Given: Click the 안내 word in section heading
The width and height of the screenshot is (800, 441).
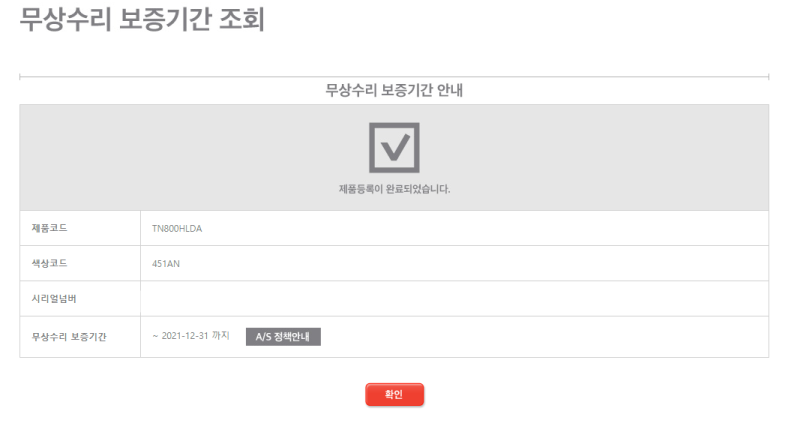Looking at the screenshot, I should pyautogui.click(x=450, y=90).
